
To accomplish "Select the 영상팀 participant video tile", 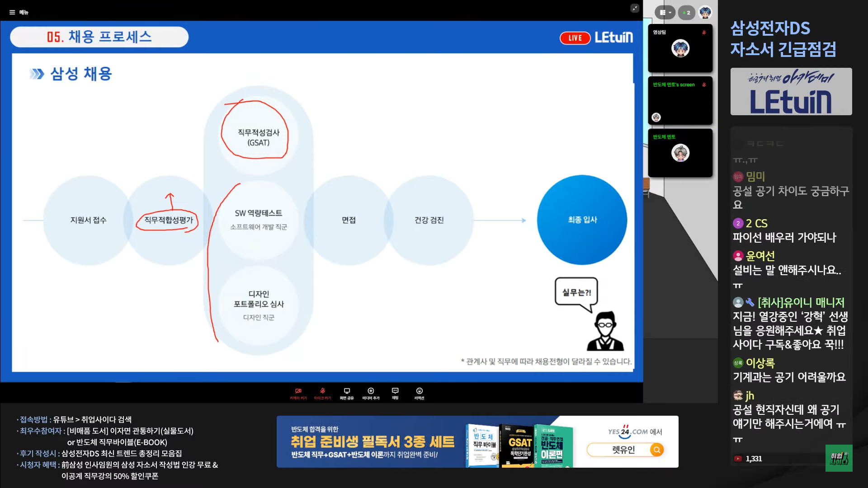I will point(680,49).
